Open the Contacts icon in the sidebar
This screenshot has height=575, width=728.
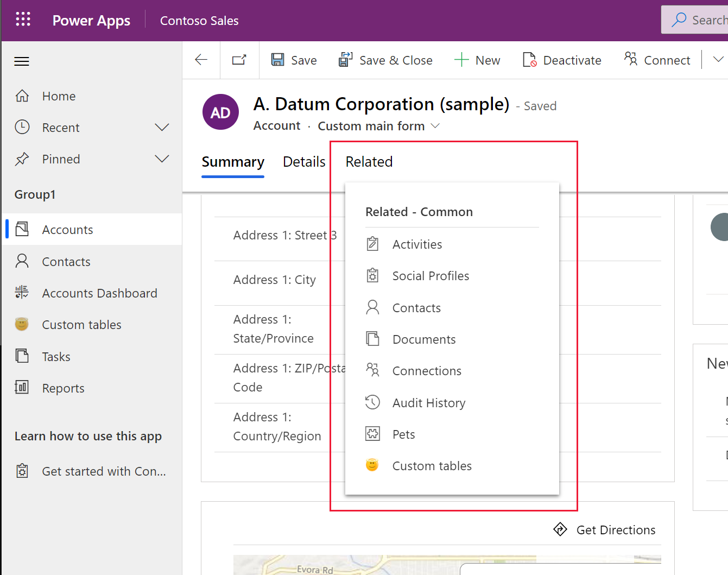click(22, 261)
